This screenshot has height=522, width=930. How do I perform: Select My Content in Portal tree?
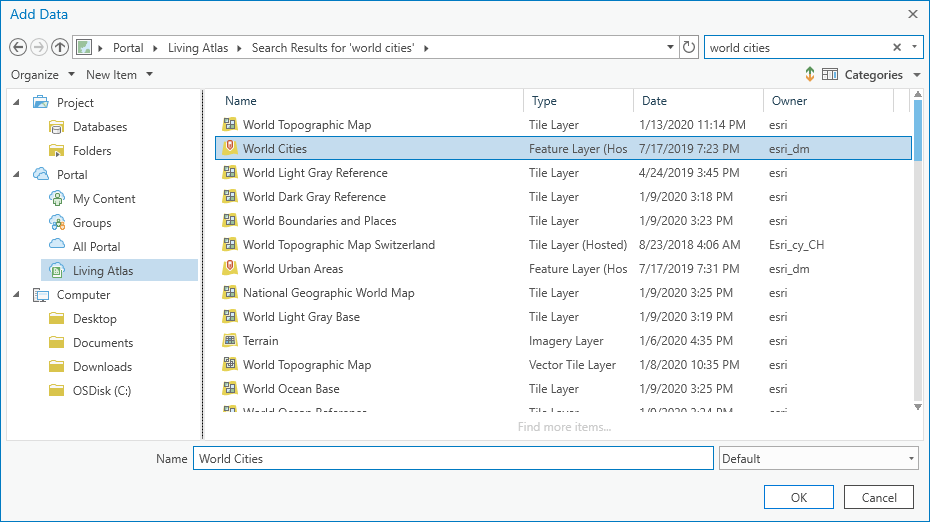[x=104, y=199]
